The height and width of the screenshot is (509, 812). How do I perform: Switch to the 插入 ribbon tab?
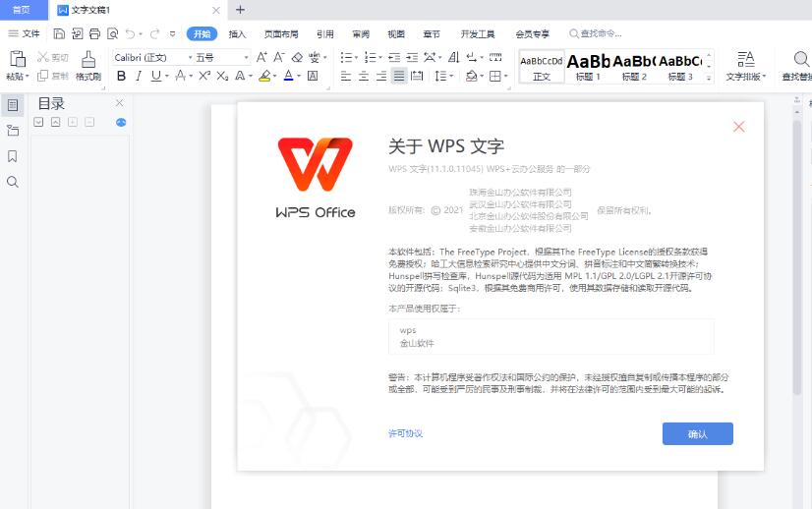237,33
